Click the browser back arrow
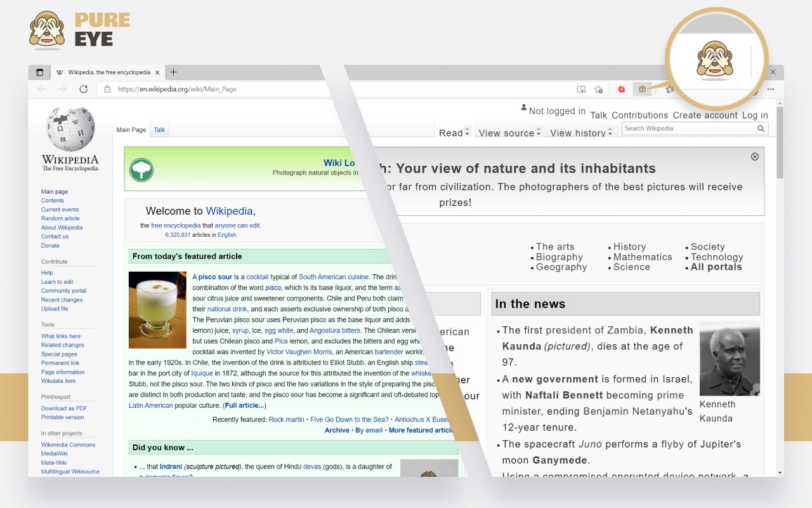 [42, 89]
